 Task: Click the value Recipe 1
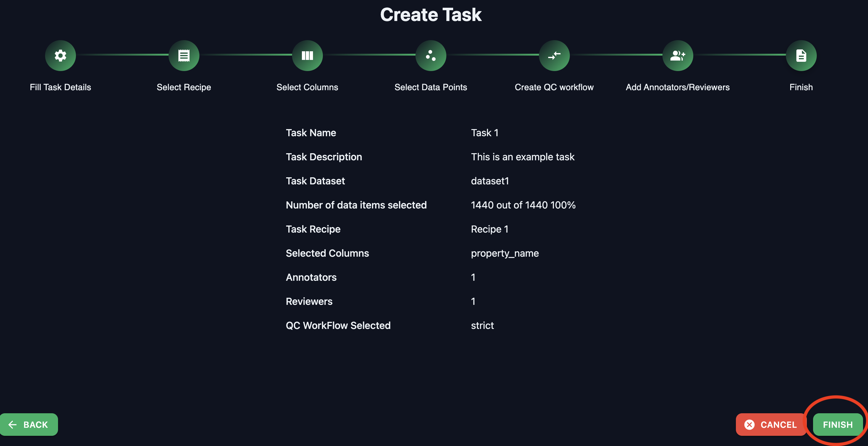click(490, 229)
